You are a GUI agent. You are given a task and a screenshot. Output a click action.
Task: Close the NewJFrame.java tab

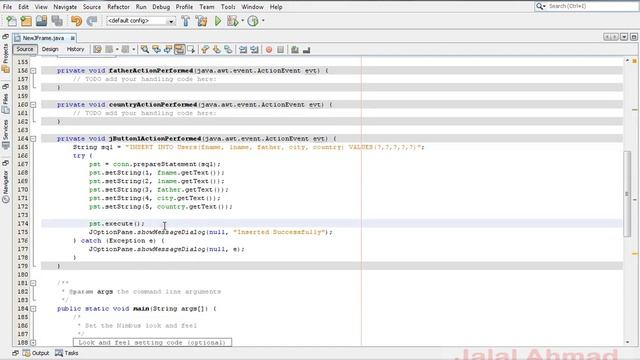coord(72,38)
